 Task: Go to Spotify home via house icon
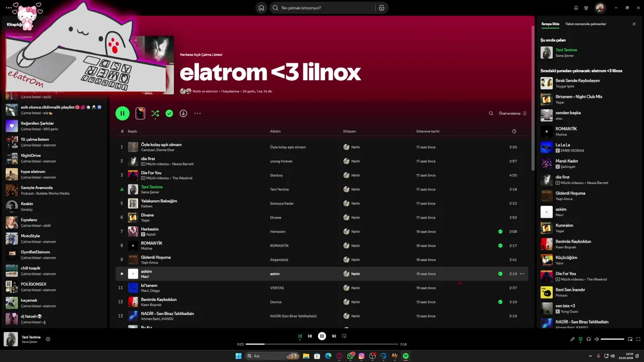(261, 8)
